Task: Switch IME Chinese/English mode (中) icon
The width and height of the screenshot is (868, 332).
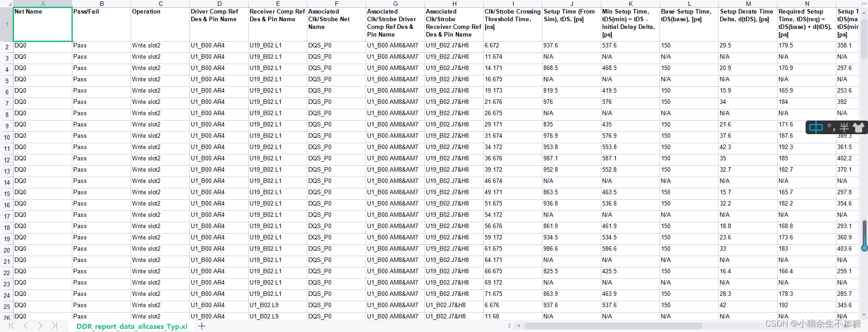Action: click(816, 127)
